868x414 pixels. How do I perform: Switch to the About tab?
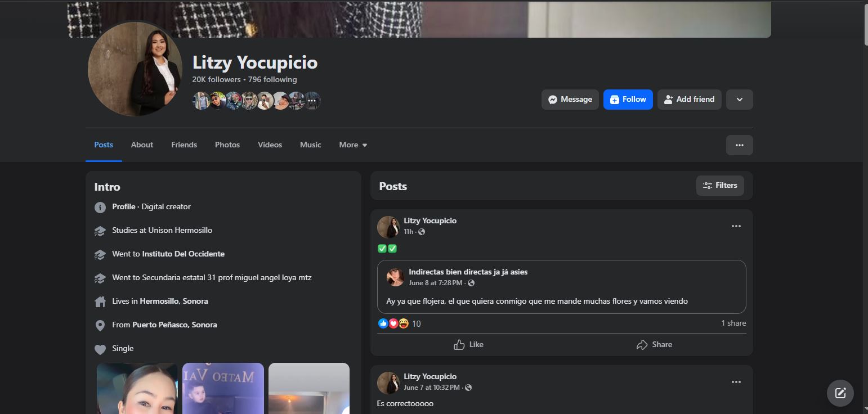click(142, 145)
